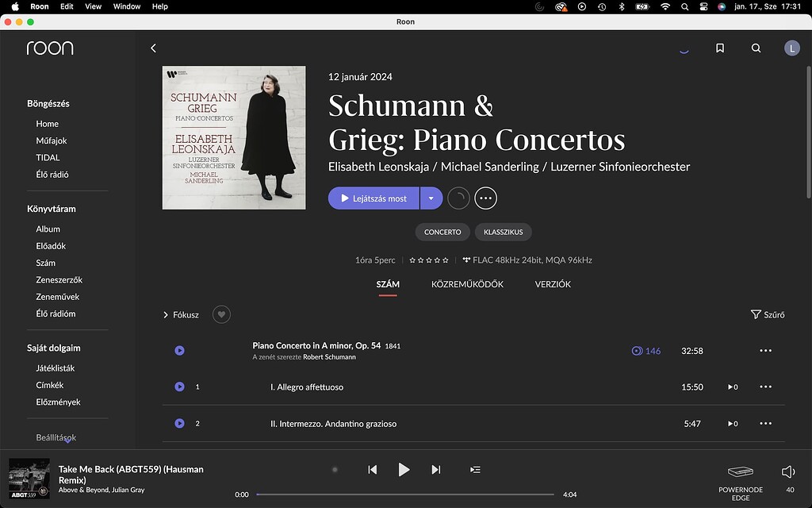Toggle play on Intermezzo. Andantino grazioso
This screenshot has height=508, width=812.
179,423
